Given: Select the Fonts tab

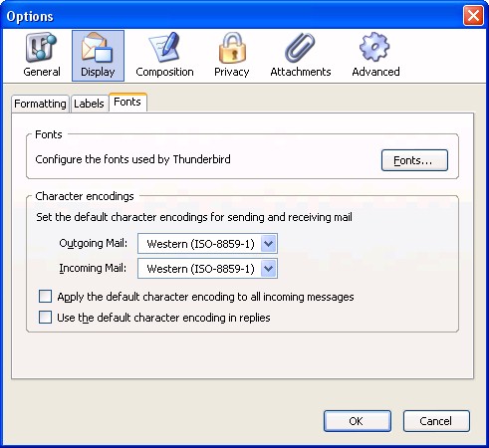Looking at the screenshot, I should pyautogui.click(x=127, y=103).
